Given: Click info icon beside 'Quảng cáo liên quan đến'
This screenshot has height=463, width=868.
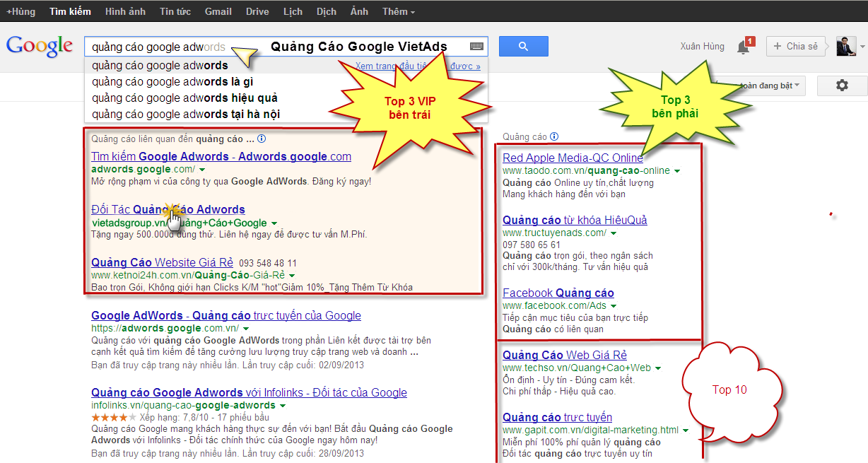Looking at the screenshot, I should (x=262, y=139).
